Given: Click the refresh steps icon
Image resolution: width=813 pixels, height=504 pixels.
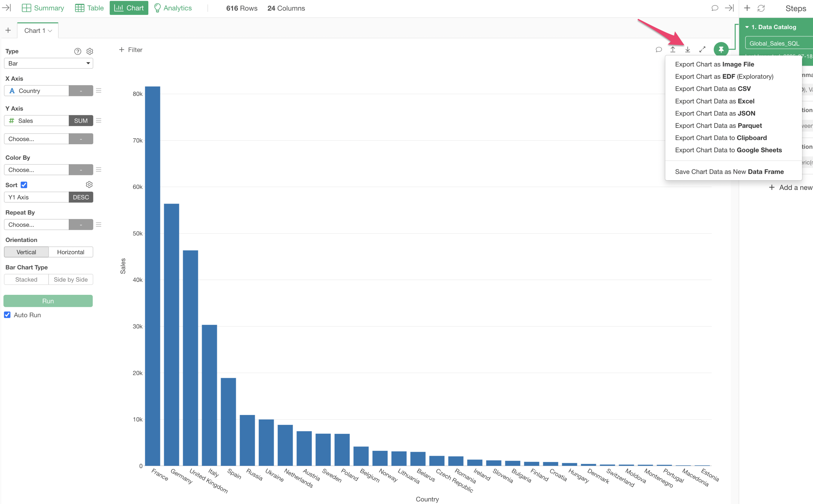Looking at the screenshot, I should [761, 8].
